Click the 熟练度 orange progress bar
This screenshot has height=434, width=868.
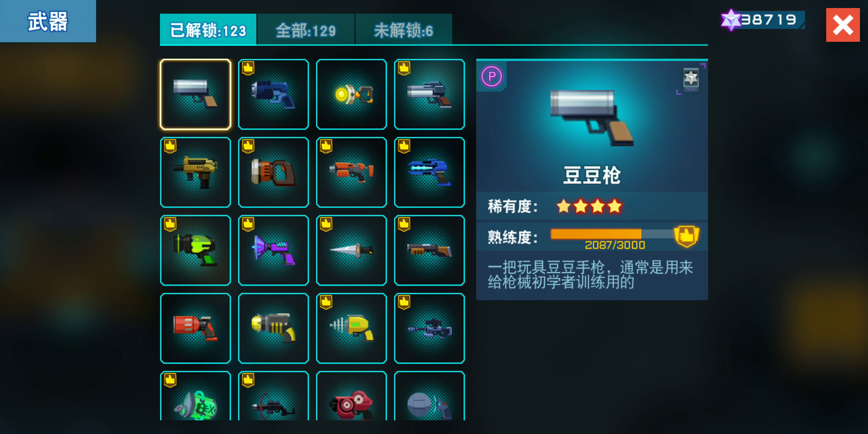point(613,234)
